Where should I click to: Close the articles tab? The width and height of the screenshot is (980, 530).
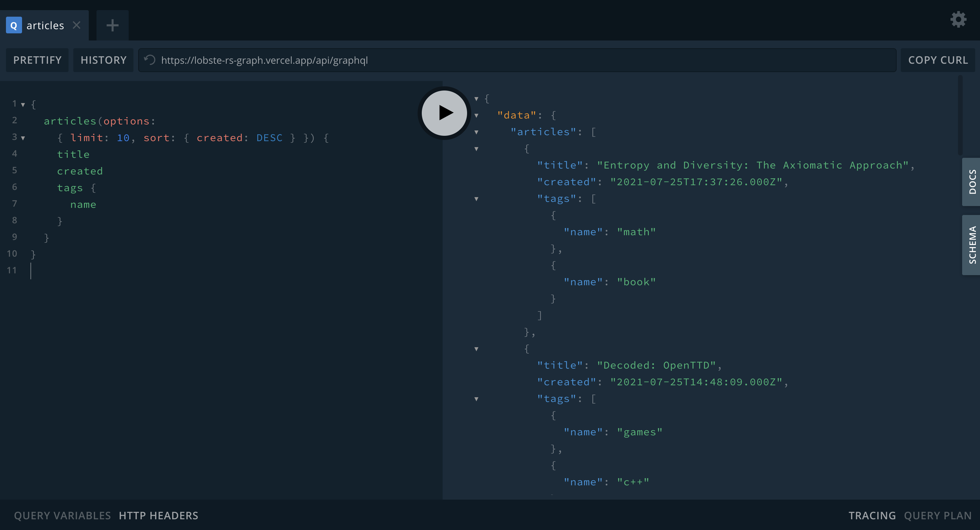point(77,25)
